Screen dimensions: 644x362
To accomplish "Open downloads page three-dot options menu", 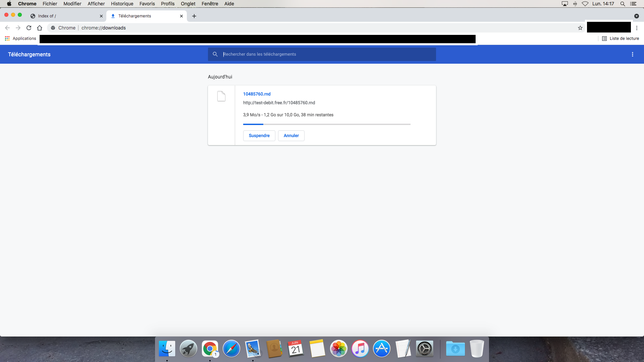I will pyautogui.click(x=633, y=54).
